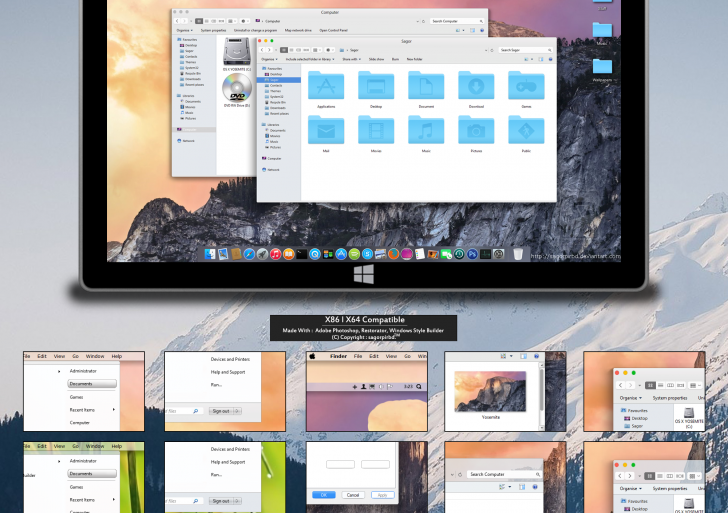Open the Music folder icon

click(426, 131)
